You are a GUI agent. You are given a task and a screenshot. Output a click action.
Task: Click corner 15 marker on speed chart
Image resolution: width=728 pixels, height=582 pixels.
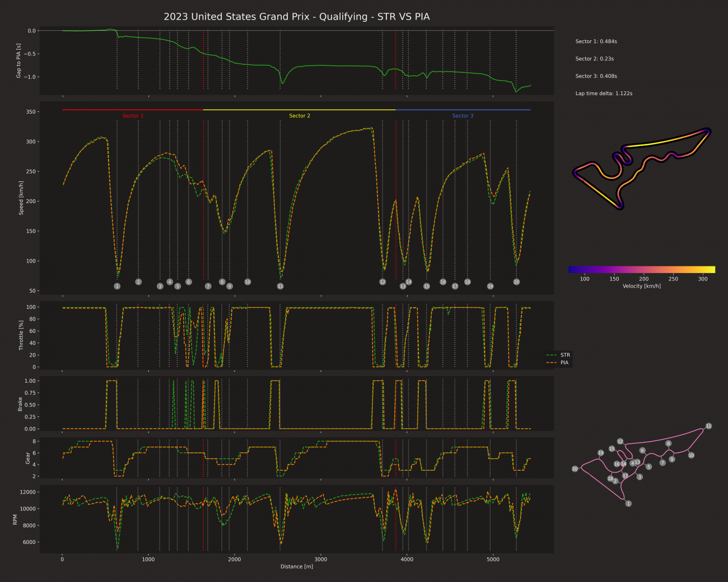coord(426,286)
